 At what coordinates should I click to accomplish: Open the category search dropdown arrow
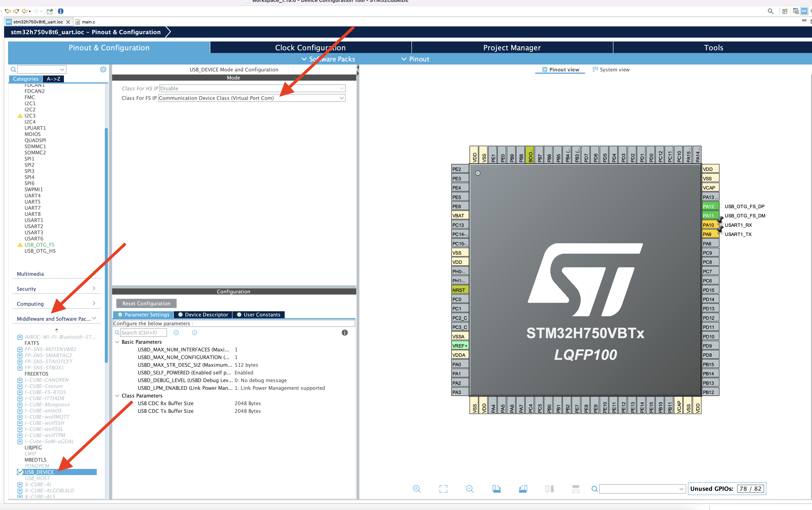tap(62, 70)
